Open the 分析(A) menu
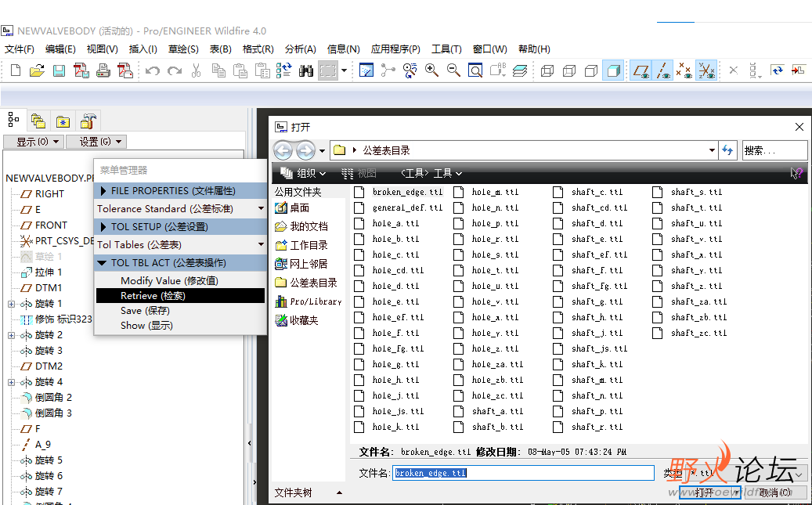This screenshot has height=505, width=812. (300, 49)
